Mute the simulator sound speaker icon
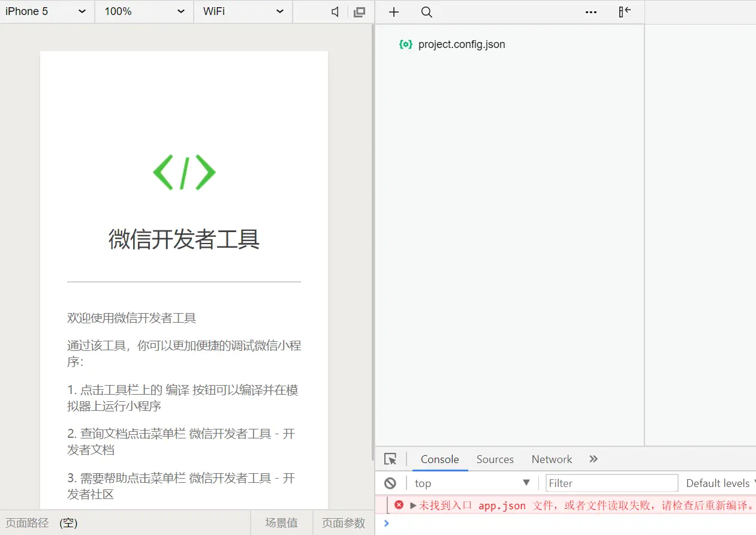The image size is (756, 535). [335, 11]
